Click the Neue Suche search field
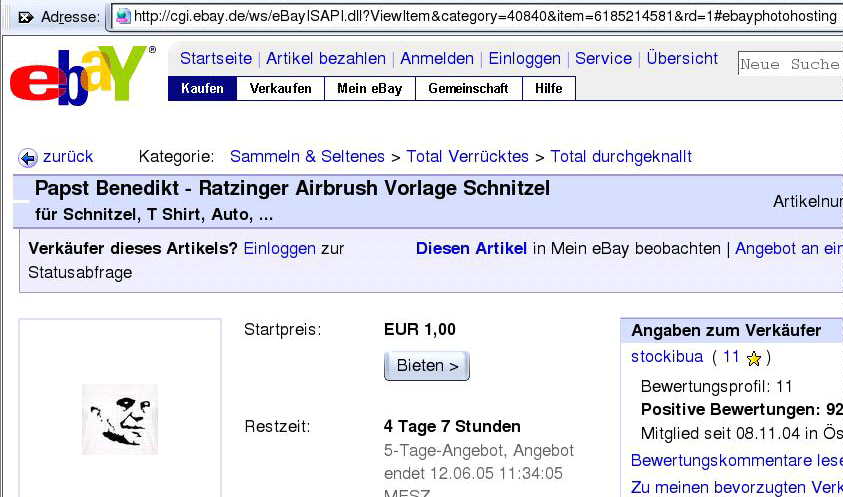Screen dimensions: 843x497 790,64
